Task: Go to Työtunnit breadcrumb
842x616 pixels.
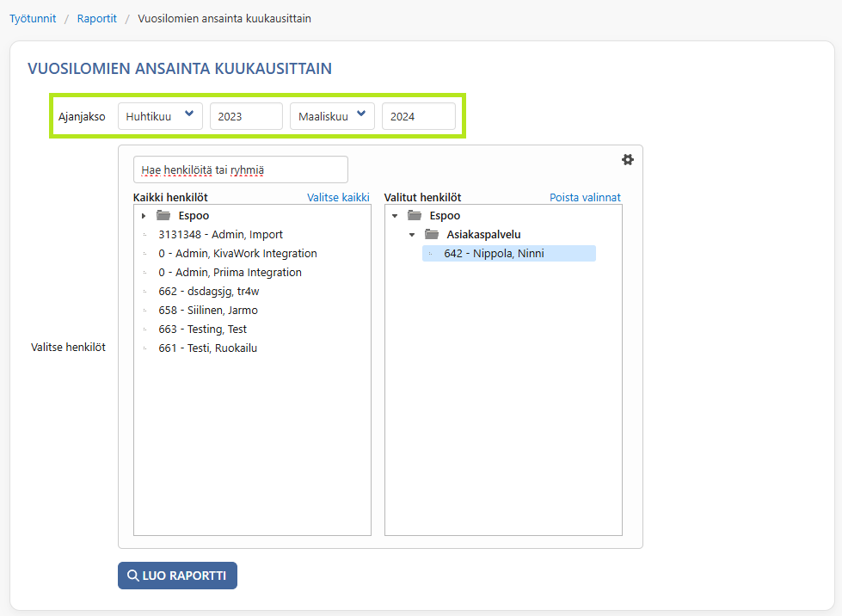Action: tap(33, 18)
